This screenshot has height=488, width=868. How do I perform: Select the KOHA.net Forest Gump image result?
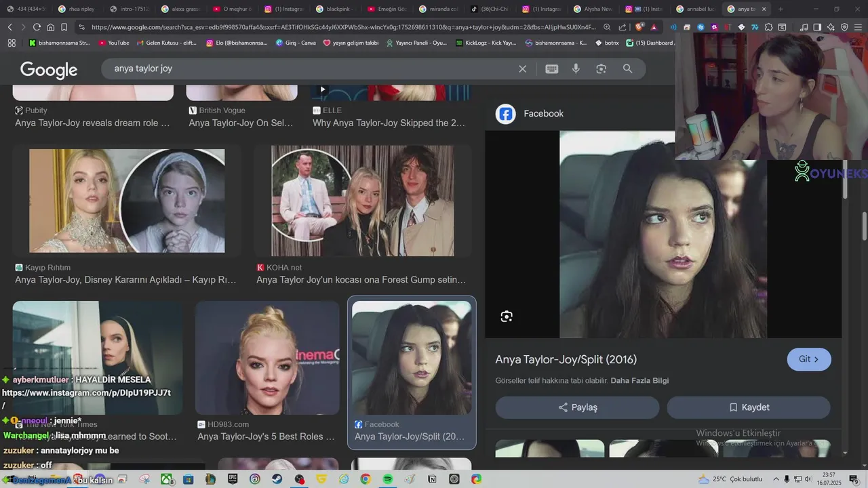tap(363, 201)
